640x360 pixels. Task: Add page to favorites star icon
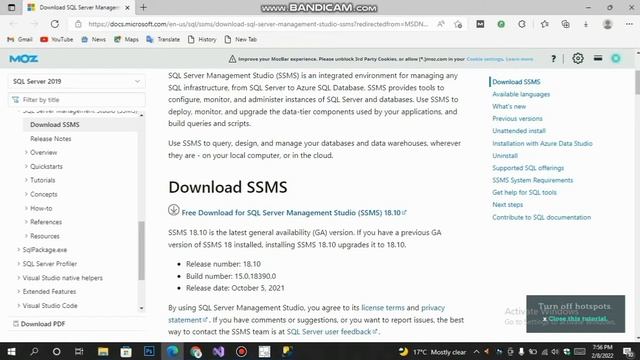458,24
